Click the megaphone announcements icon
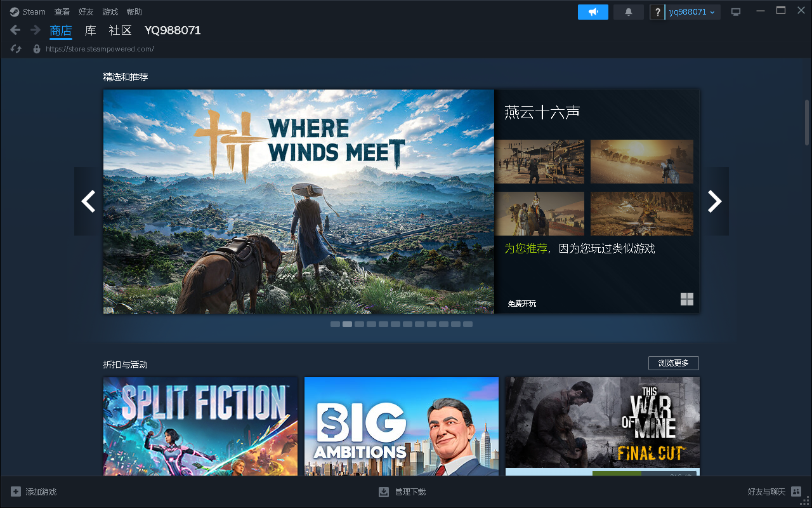The width and height of the screenshot is (812, 508). click(x=593, y=12)
